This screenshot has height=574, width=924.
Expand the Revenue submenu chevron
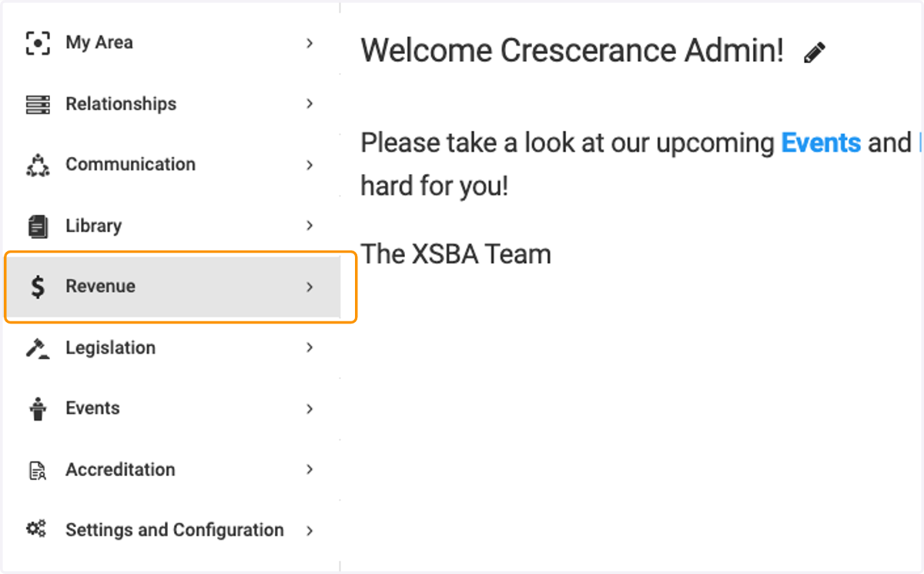click(310, 287)
